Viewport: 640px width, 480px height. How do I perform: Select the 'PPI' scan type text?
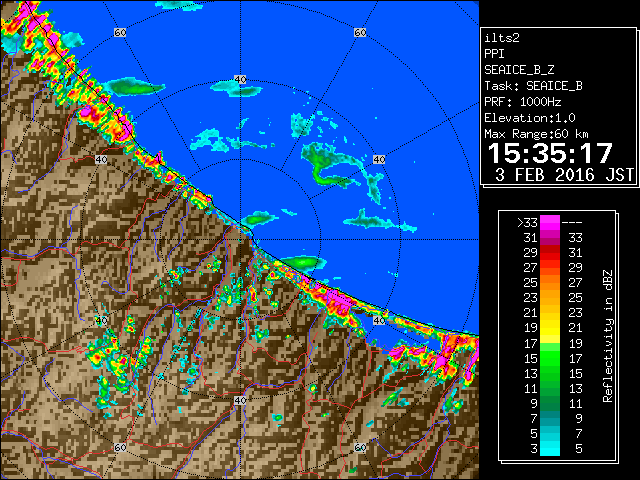point(494,54)
